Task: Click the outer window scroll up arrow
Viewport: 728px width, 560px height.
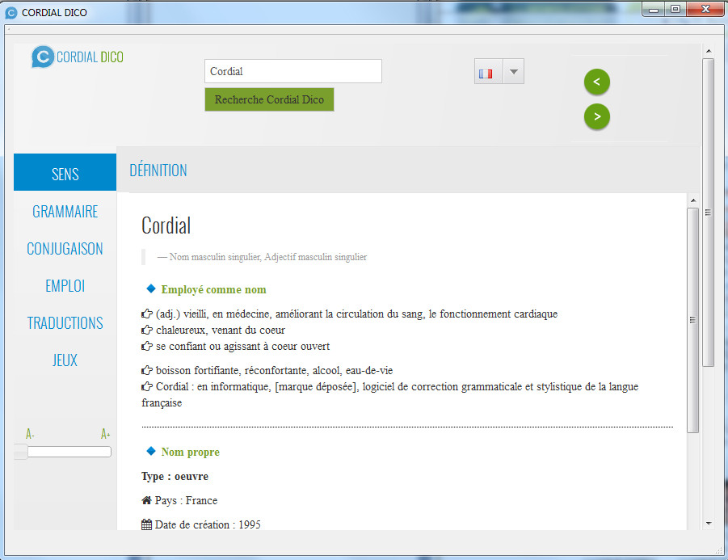Action: tap(708, 51)
